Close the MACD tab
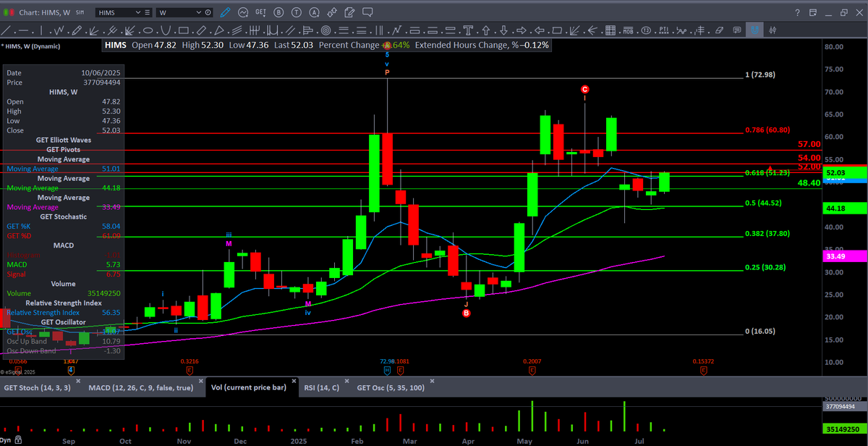This screenshot has height=446, width=868. coord(200,379)
